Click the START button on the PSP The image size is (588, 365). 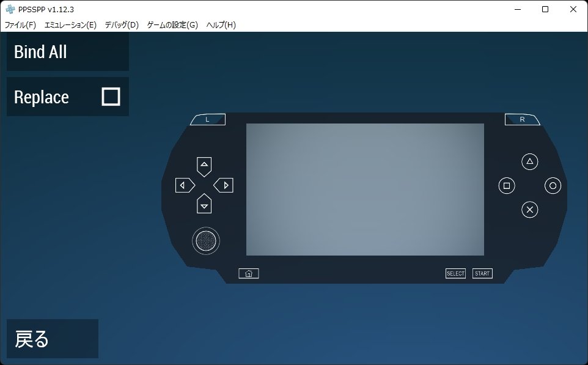tap(482, 273)
